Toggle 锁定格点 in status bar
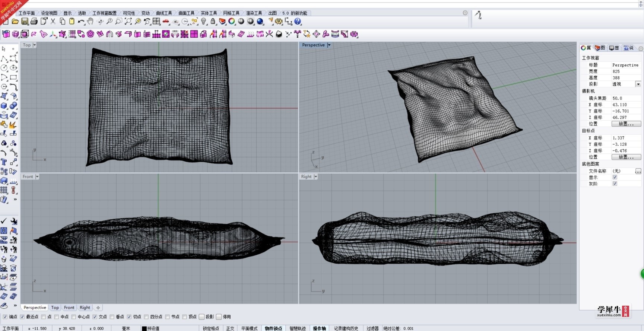Image resolution: width=644 pixels, height=331 pixels. (x=211, y=328)
